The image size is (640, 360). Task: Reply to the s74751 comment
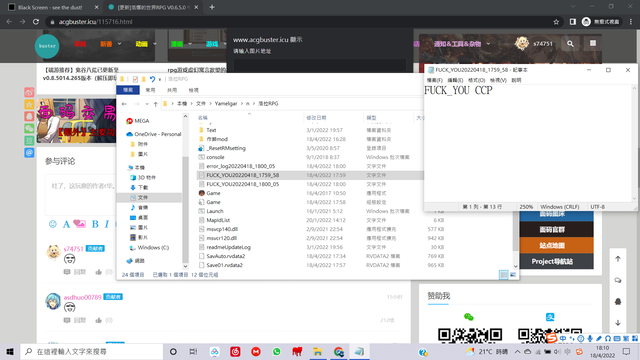click(x=75, y=272)
